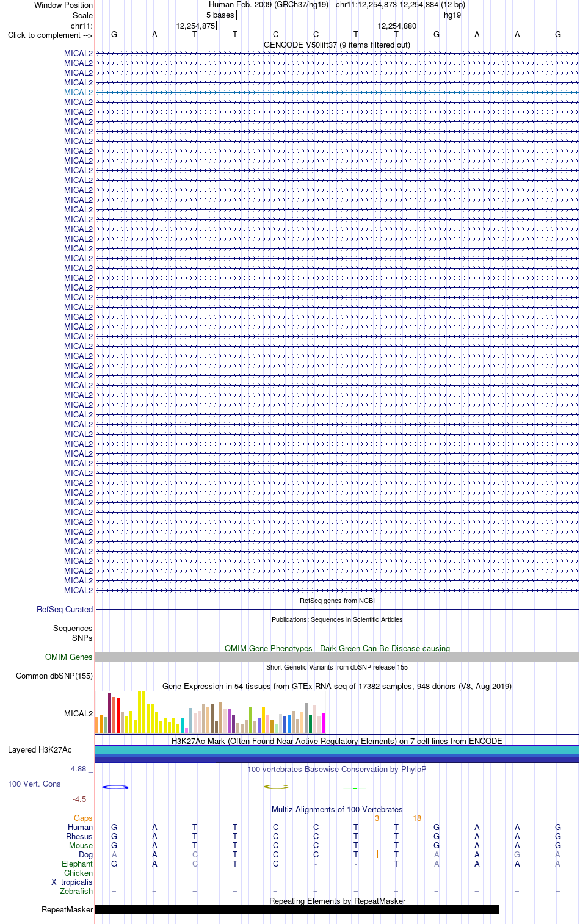Click the 'Rhesus' alignment row label

pyautogui.click(x=79, y=836)
